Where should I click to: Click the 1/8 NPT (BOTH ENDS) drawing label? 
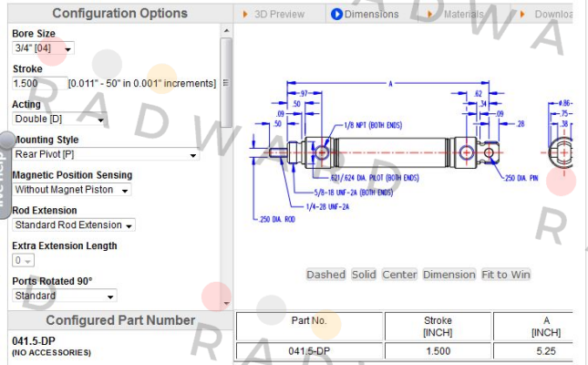click(373, 125)
